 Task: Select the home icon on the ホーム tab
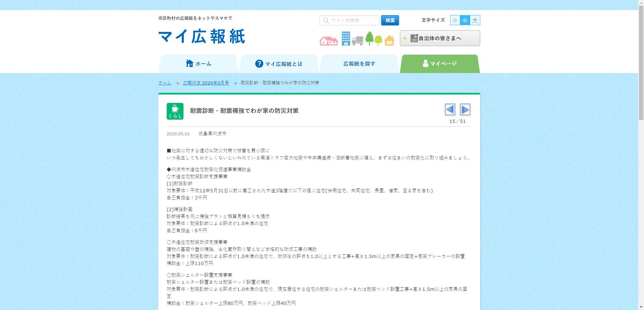click(189, 63)
